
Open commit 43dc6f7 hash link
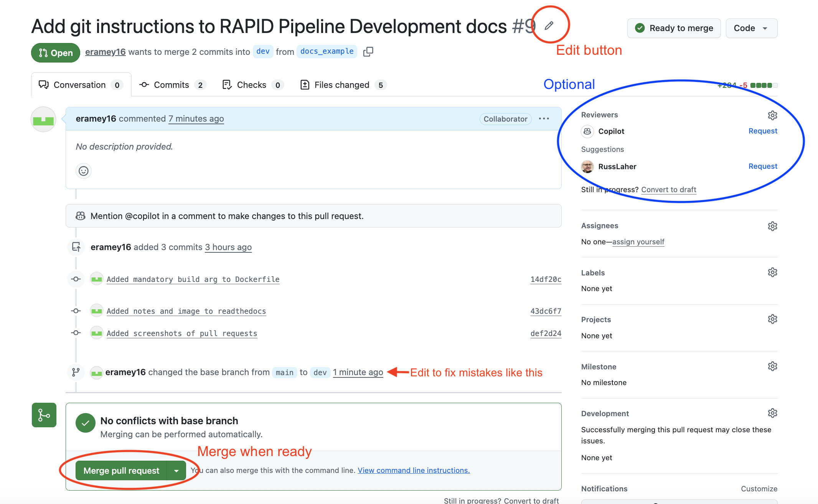[546, 311]
